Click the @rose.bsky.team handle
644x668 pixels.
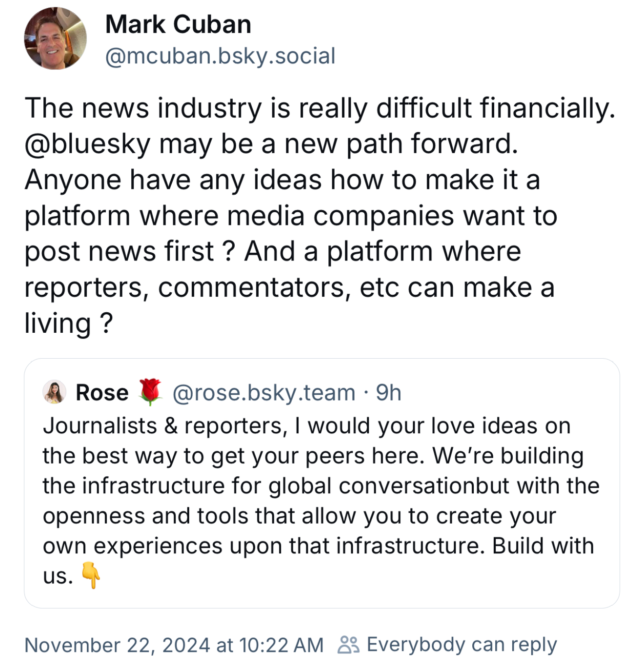(x=263, y=392)
